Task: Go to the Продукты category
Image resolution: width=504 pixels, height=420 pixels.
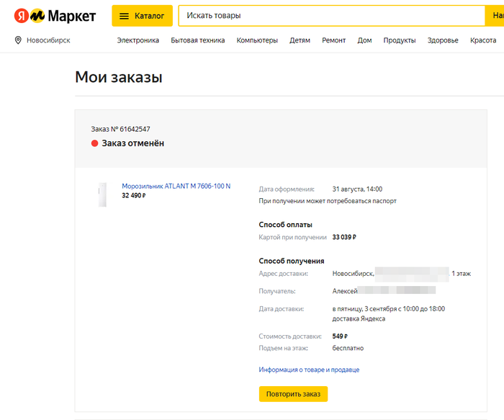Action: pyautogui.click(x=400, y=40)
